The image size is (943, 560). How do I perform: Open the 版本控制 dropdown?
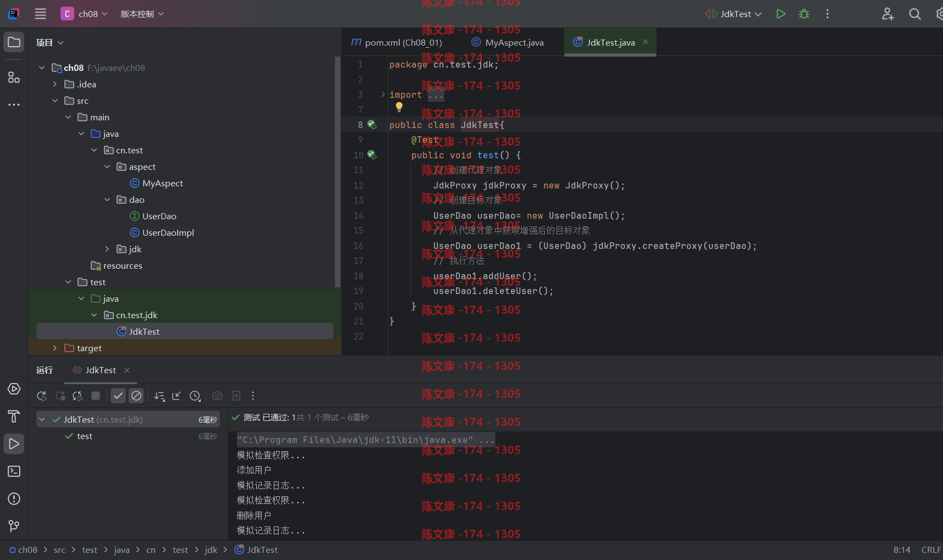pyautogui.click(x=142, y=14)
